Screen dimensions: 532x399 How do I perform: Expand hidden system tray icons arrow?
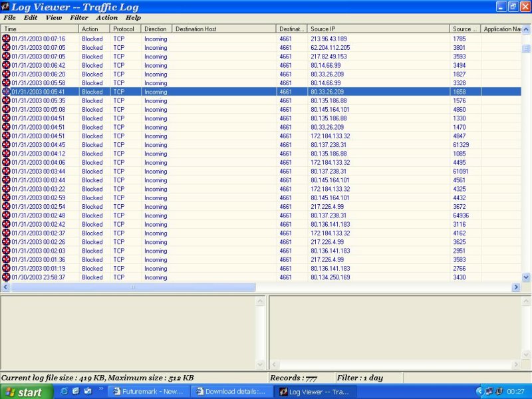click(x=479, y=392)
